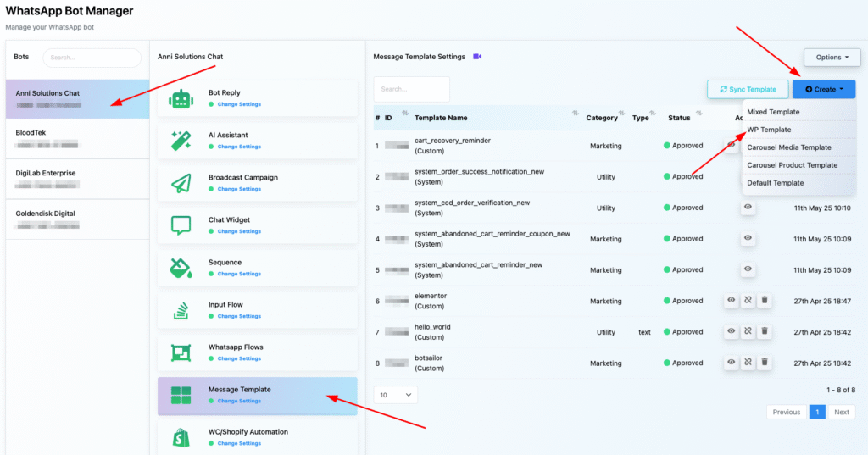Select the DigiLab Enterprise bot
This screenshot has width=868, height=455.
(77, 180)
